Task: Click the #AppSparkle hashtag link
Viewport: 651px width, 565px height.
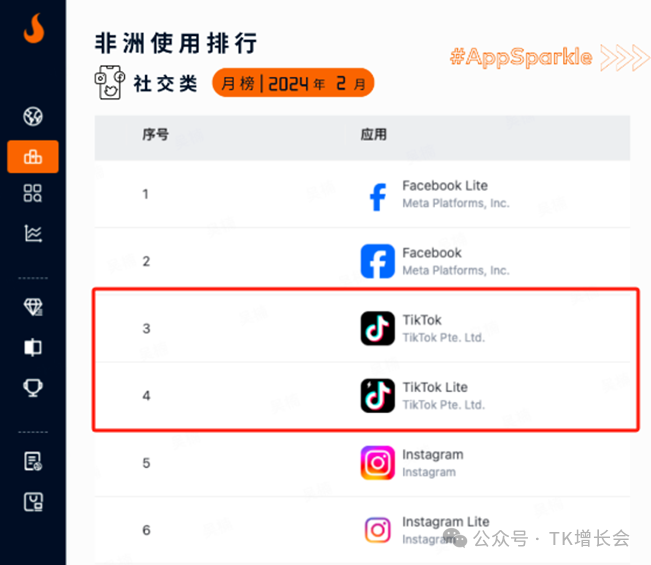Action: point(521,57)
